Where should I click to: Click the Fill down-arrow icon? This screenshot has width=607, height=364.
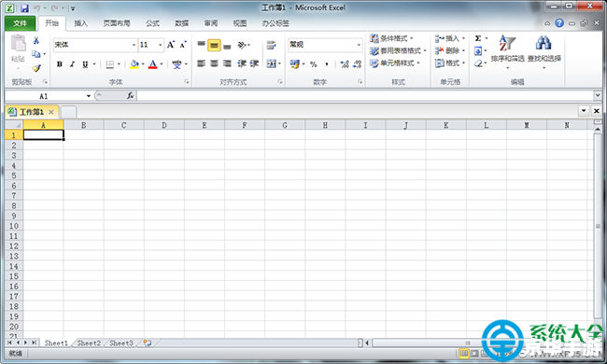pos(478,50)
